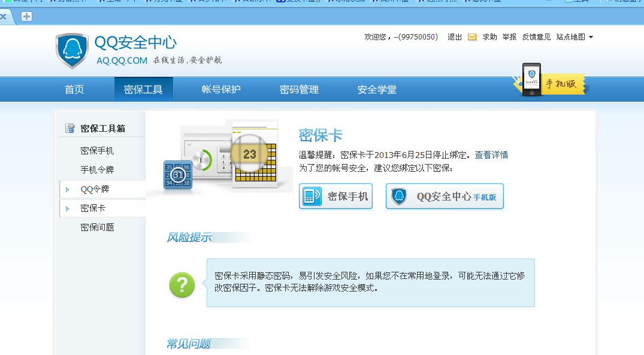Click the 为了您的帐号安全 suggestion text
Image resolution: width=644 pixels, height=355 pixels.
pyautogui.click(x=376, y=168)
